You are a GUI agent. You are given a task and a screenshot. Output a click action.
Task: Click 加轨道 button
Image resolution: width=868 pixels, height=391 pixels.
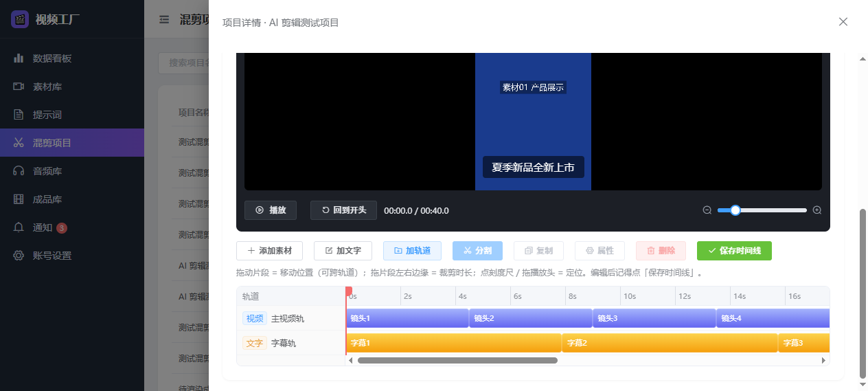(412, 251)
